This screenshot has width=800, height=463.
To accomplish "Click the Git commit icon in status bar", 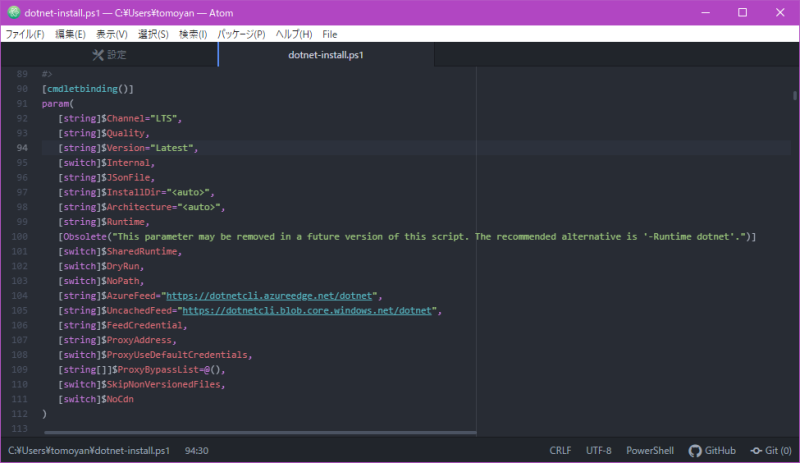I will click(756, 451).
